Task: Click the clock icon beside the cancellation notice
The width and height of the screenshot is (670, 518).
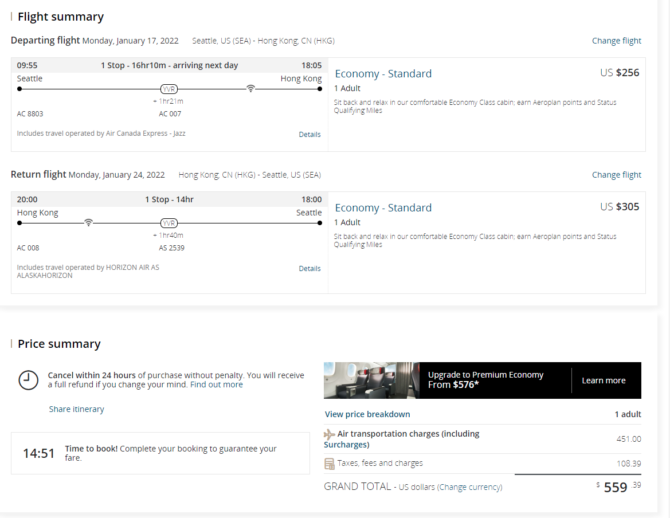Action: click(28, 380)
